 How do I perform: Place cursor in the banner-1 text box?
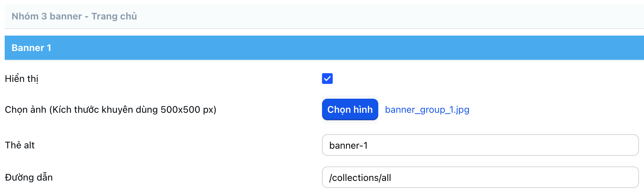pyautogui.click(x=480, y=145)
